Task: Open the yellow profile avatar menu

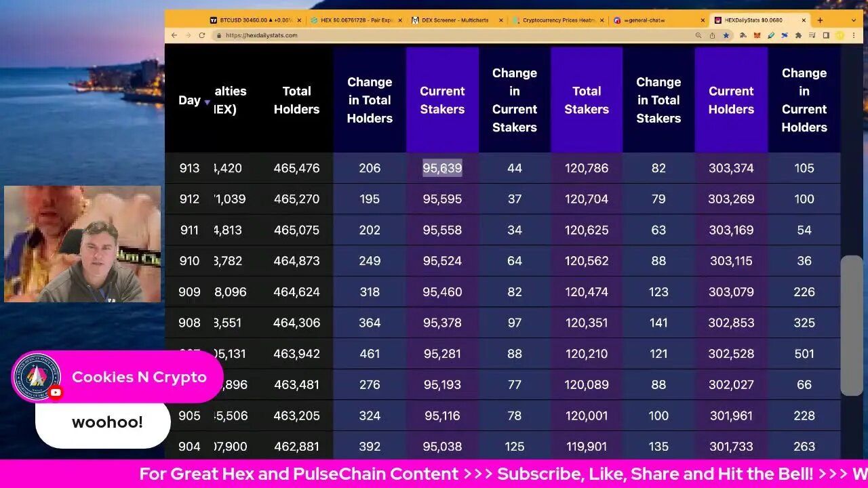Action: (840, 35)
